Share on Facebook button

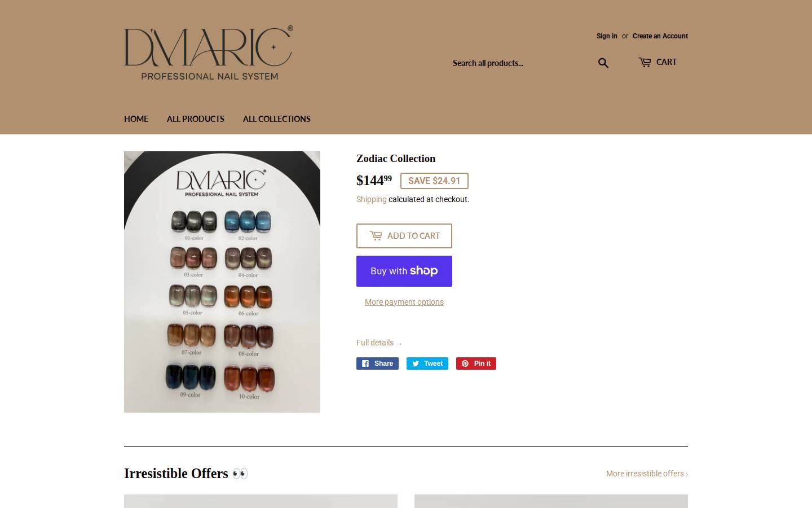(x=377, y=364)
